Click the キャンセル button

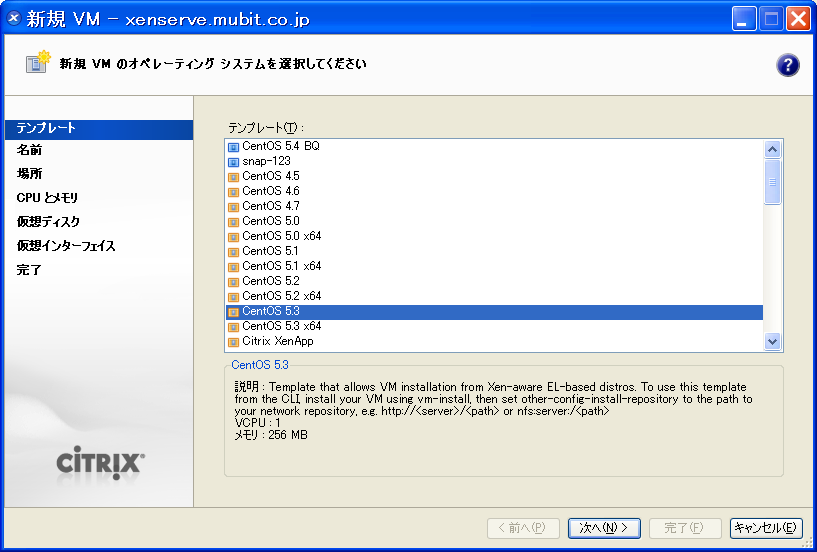click(766, 528)
